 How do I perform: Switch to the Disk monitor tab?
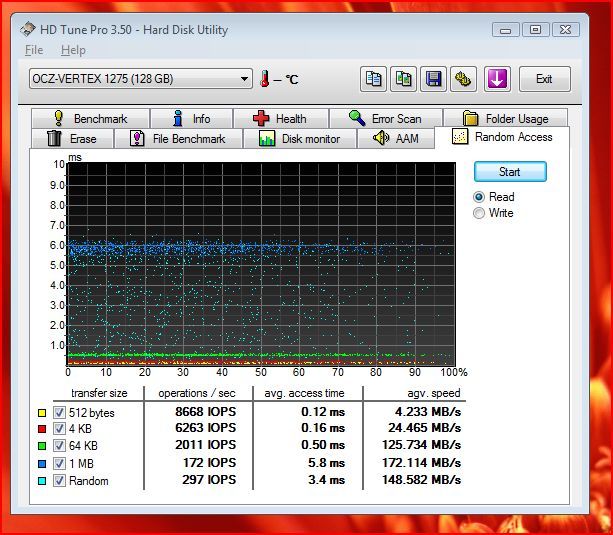point(299,138)
